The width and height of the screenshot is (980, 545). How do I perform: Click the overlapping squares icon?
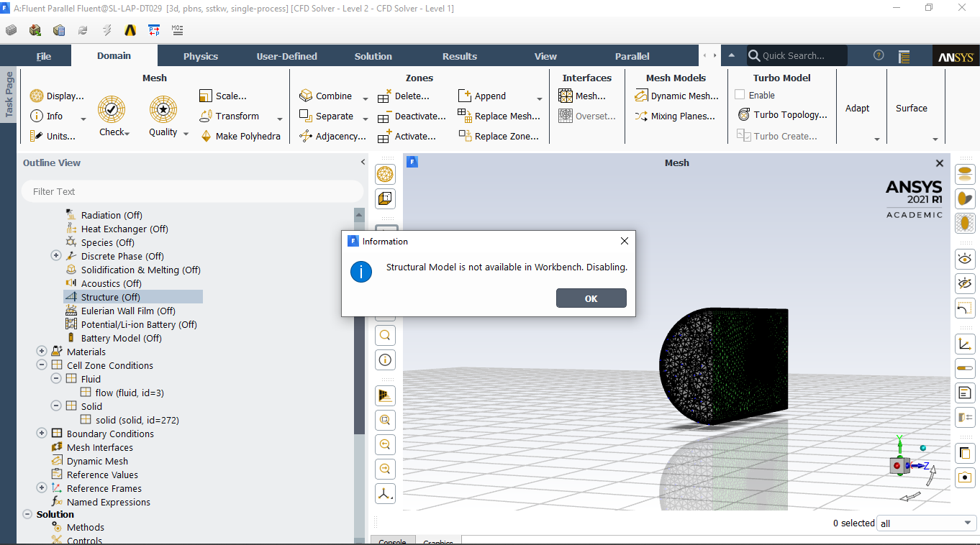tap(965, 453)
